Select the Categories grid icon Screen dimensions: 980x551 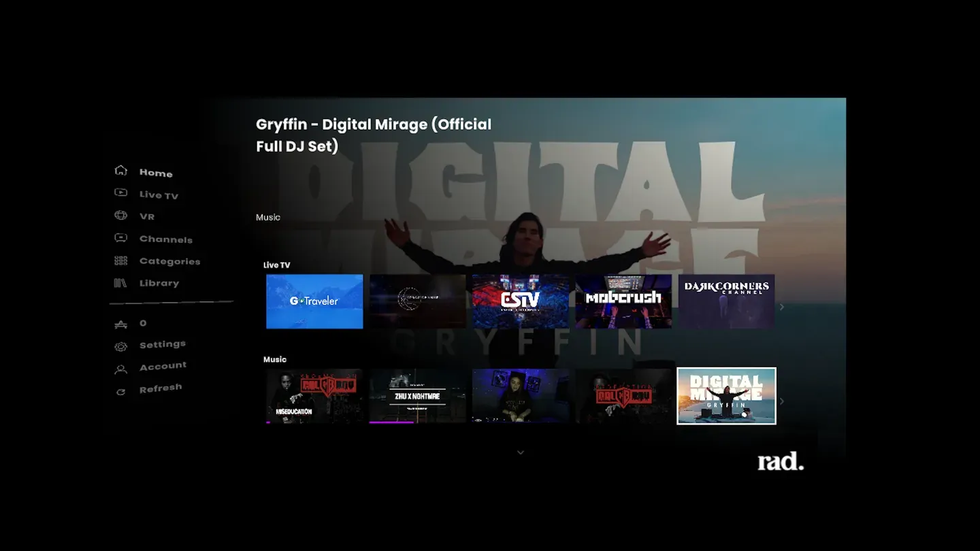click(120, 261)
